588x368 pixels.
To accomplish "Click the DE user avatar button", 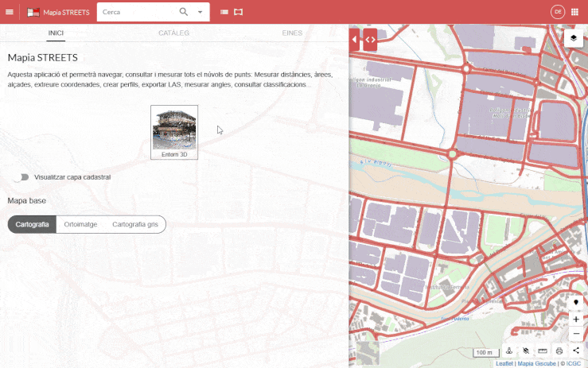I will 557,12.
